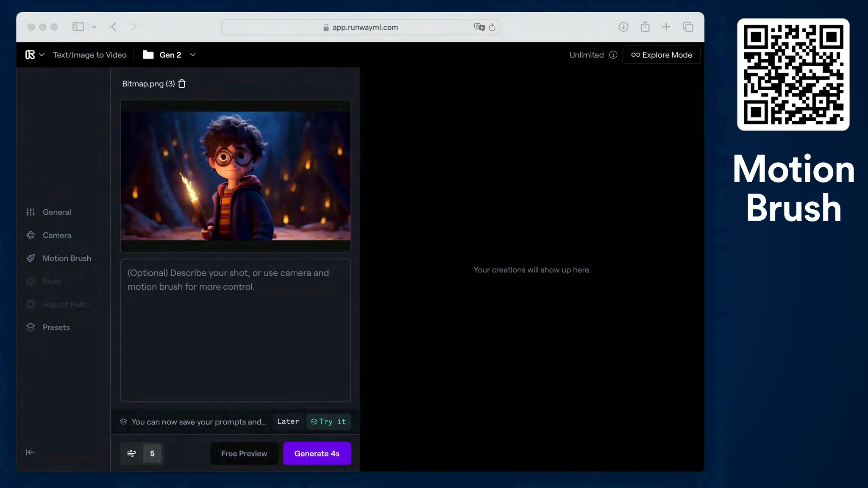Select the Camera settings item
This screenshot has height=488, width=868.
56,235
